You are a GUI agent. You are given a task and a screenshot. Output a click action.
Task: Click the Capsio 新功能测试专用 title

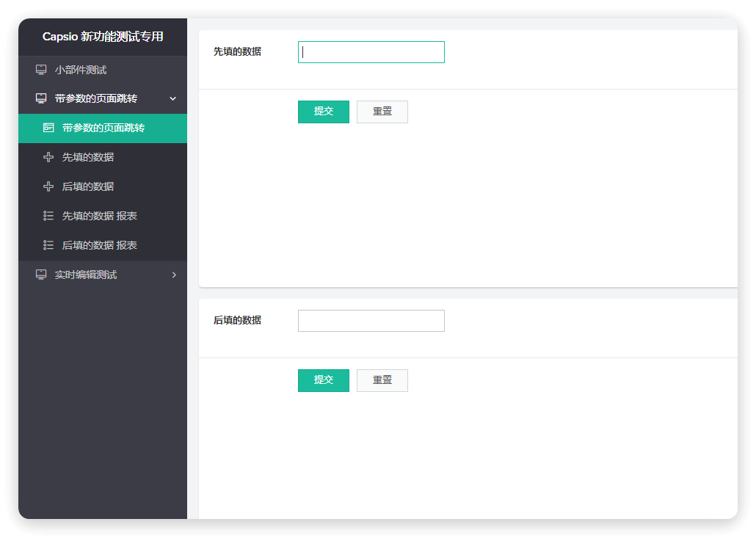(x=103, y=37)
